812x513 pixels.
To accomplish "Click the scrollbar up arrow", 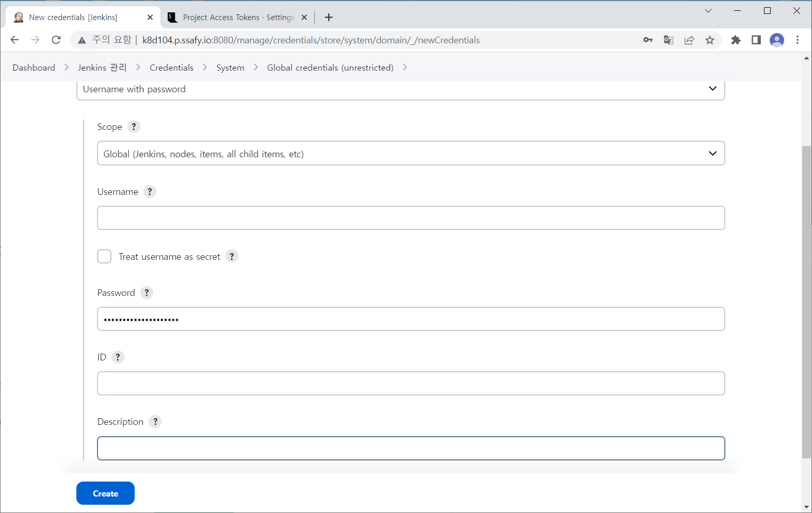I will click(x=806, y=58).
